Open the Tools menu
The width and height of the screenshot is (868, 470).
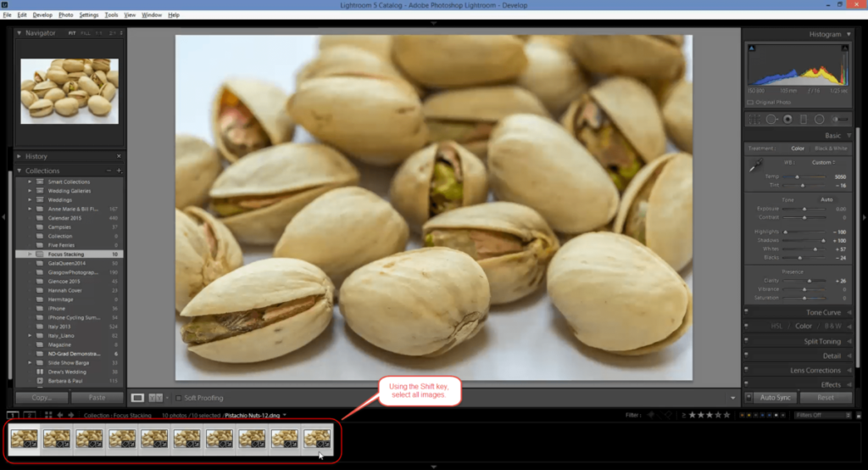pos(111,15)
